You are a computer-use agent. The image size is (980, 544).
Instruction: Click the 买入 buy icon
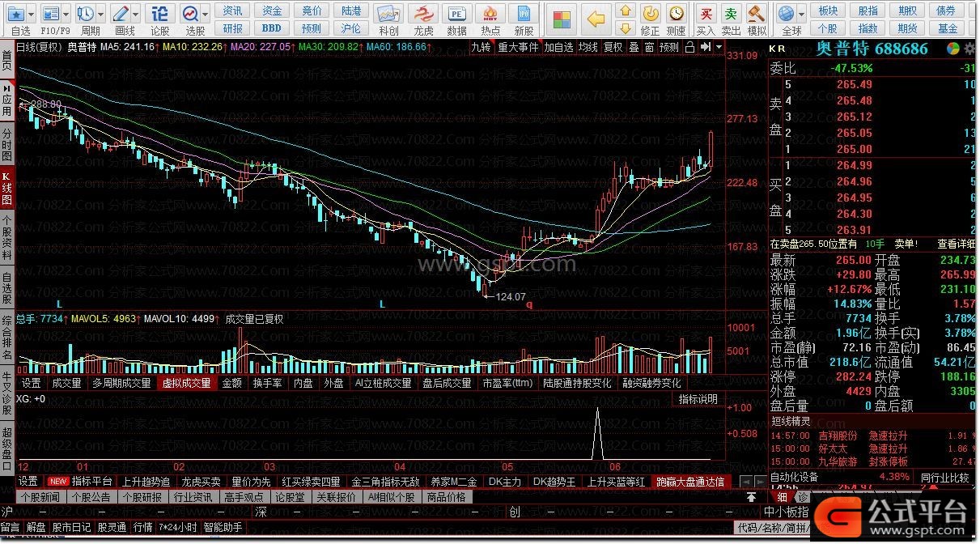(x=706, y=13)
